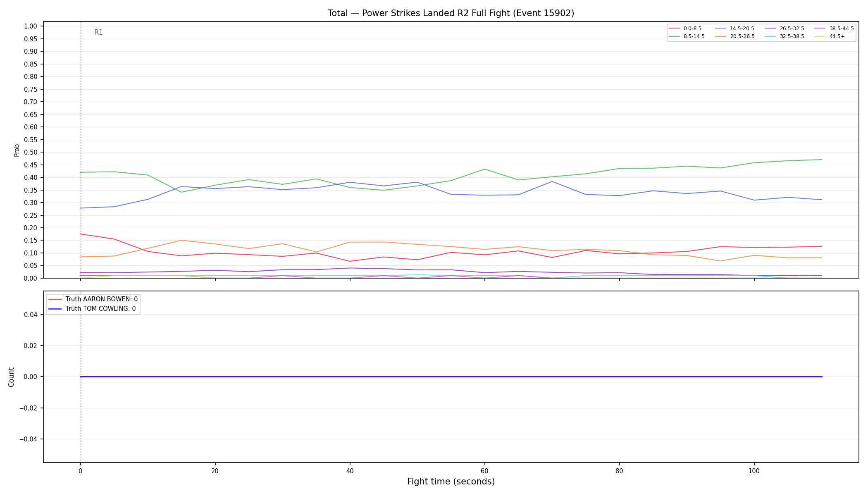This screenshot has height=496, width=868.
Task: Click the 0.75 tick on Prob axis
Action: tap(31, 89)
